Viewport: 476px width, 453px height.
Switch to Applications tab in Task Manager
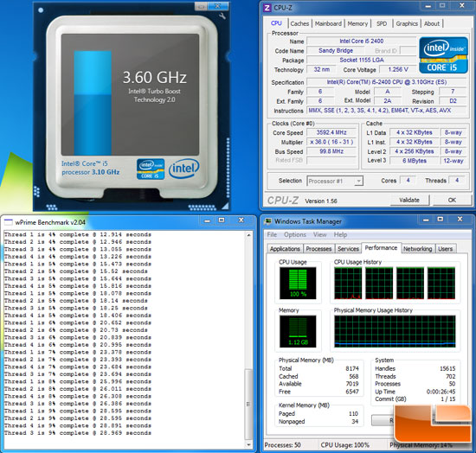[285, 249]
